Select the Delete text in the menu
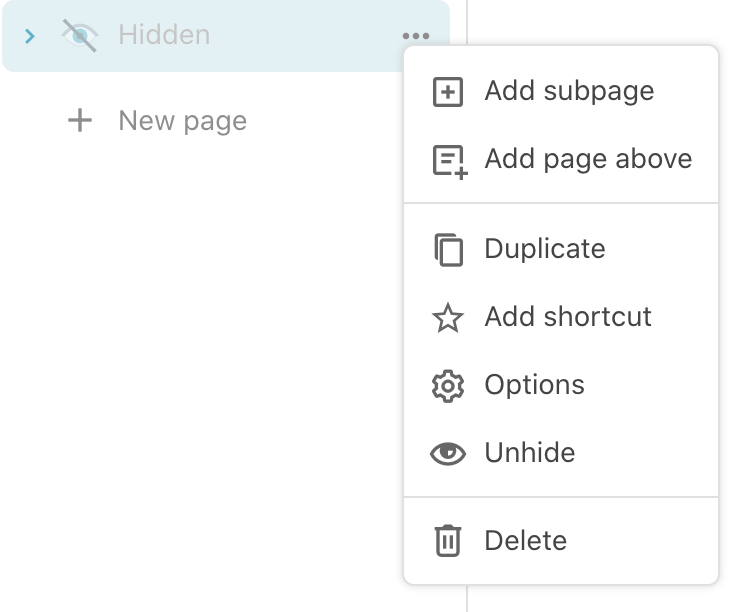Screen dimensions: 736x612 pos(525,541)
